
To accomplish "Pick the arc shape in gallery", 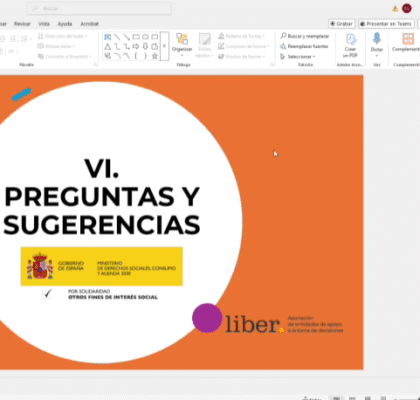I will 117,56.
